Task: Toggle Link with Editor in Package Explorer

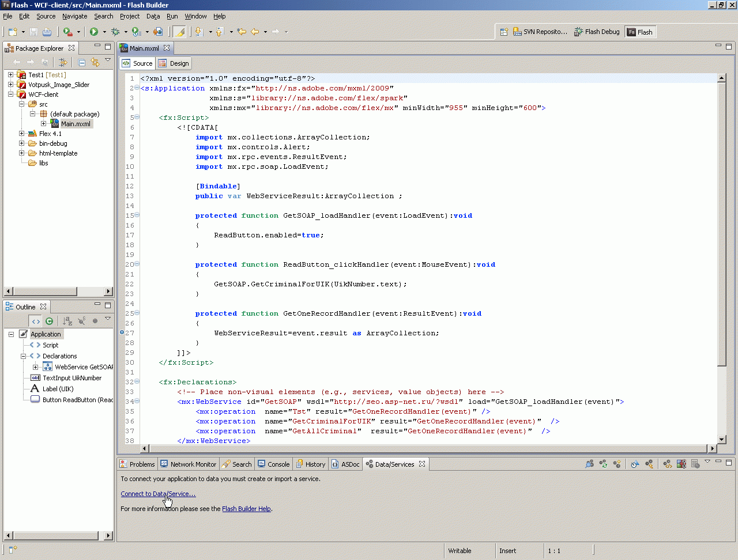Action: click(x=95, y=62)
